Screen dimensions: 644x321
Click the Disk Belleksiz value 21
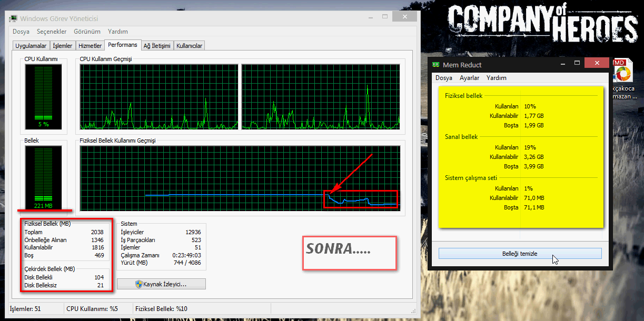click(x=101, y=285)
